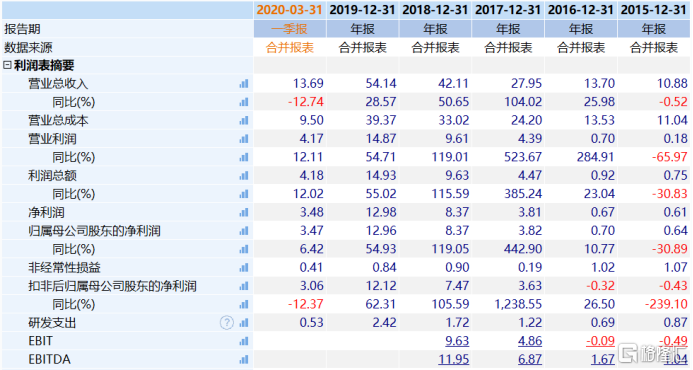Click help question mark beside 研发支出
Image resolution: width=693 pixels, height=370 pixels.
(x=227, y=323)
